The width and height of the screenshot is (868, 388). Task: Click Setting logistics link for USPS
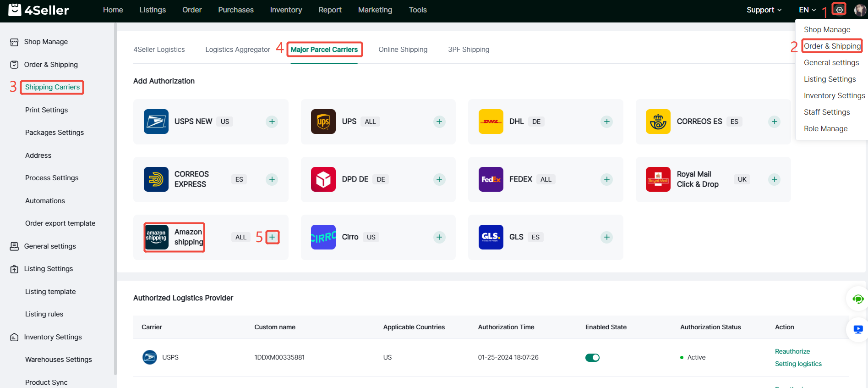798,364
